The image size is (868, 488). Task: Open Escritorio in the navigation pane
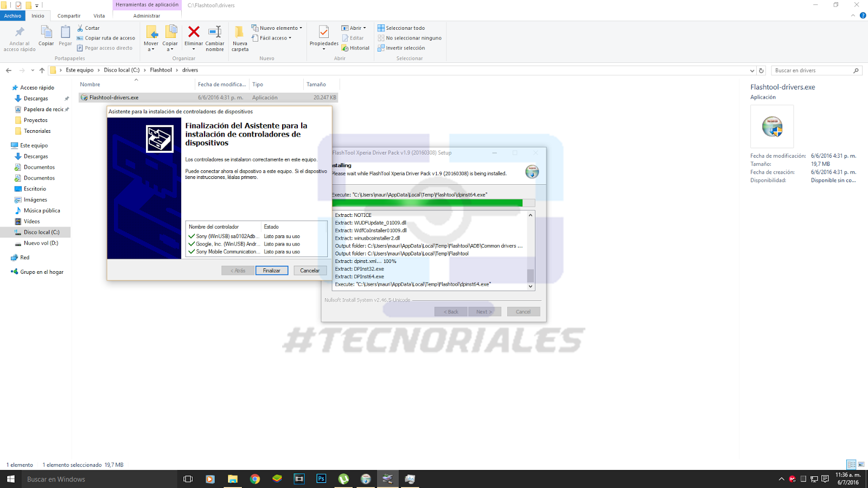(35, 189)
